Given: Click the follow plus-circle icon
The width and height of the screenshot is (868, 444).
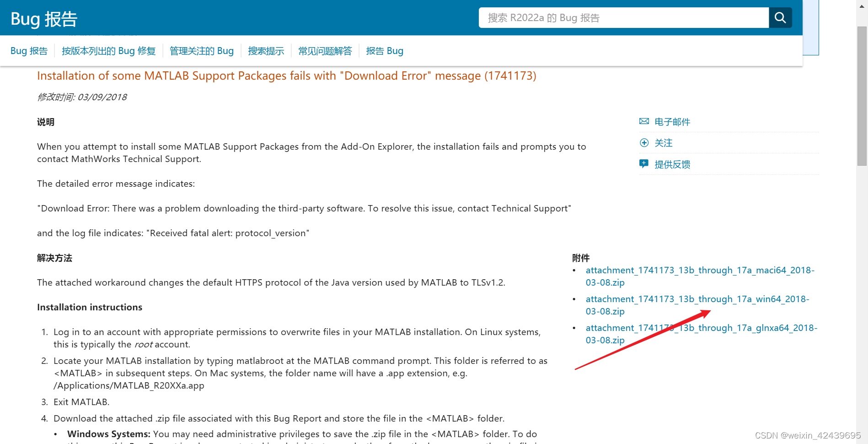Looking at the screenshot, I should pos(644,143).
